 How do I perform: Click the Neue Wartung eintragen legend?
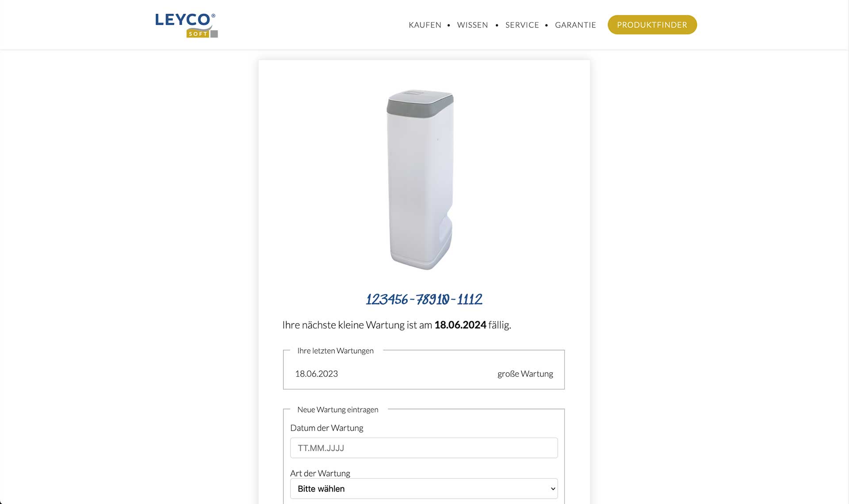(x=338, y=409)
